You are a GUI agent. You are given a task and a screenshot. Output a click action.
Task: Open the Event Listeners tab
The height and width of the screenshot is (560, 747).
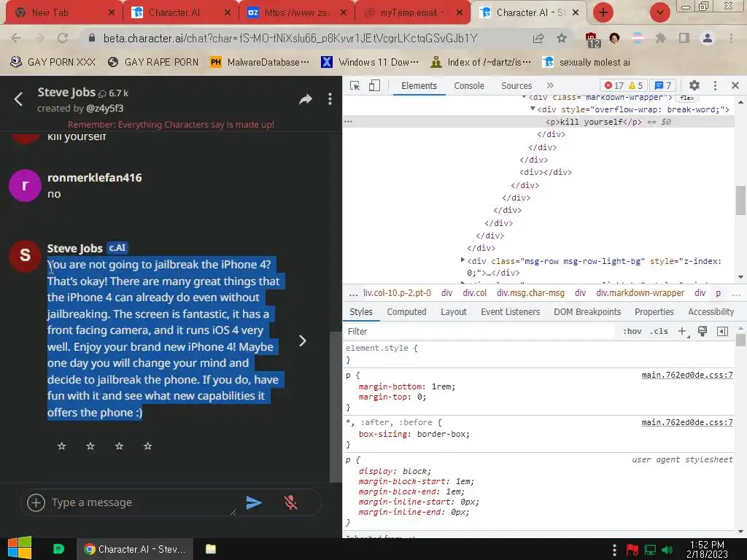pos(510,312)
